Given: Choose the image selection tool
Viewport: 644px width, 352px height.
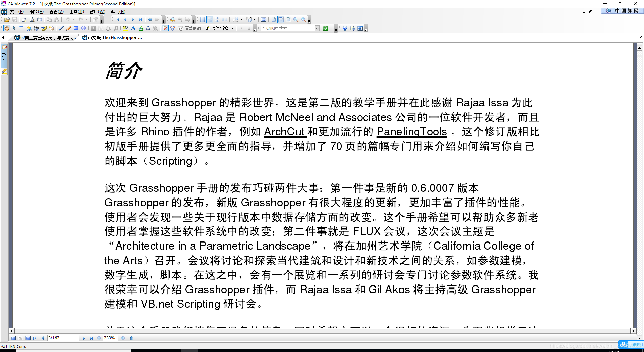Looking at the screenshot, I should [29, 28].
